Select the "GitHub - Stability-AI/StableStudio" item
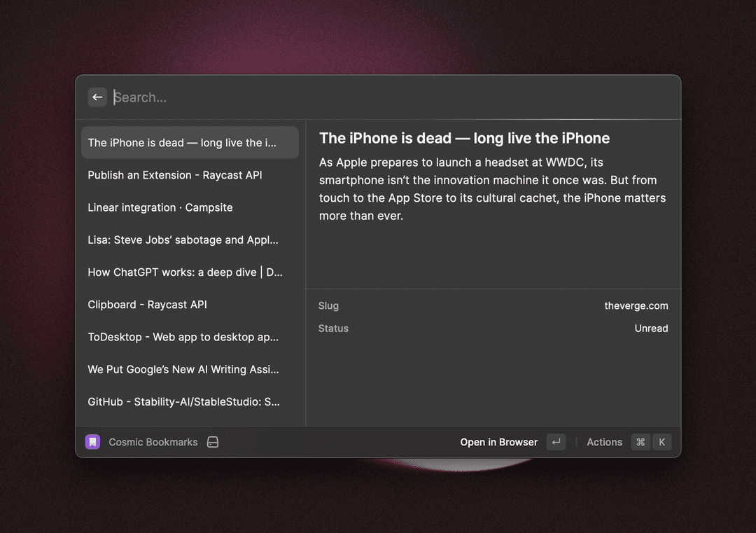Screen dimensions: 756x533 (x=190, y=401)
